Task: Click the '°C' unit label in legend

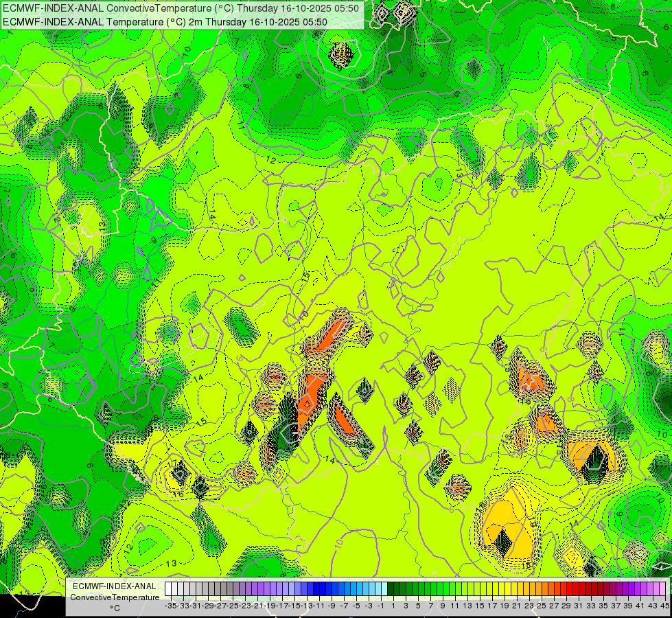Action: pyautogui.click(x=115, y=608)
